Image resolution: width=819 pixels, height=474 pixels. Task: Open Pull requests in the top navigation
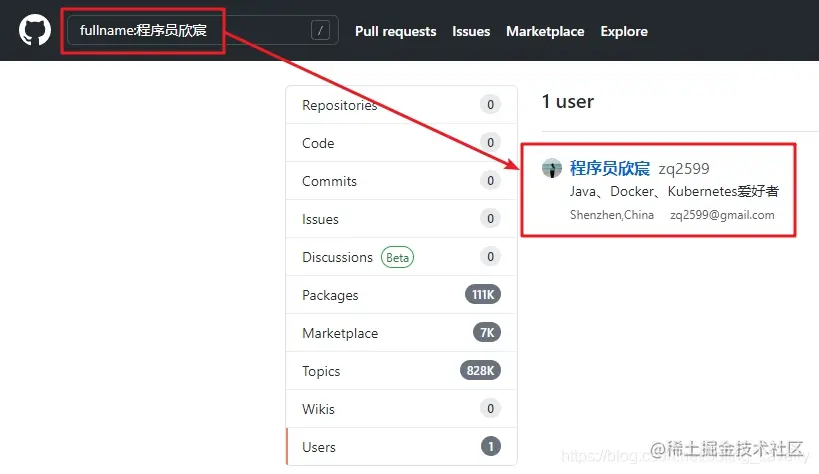pos(395,31)
